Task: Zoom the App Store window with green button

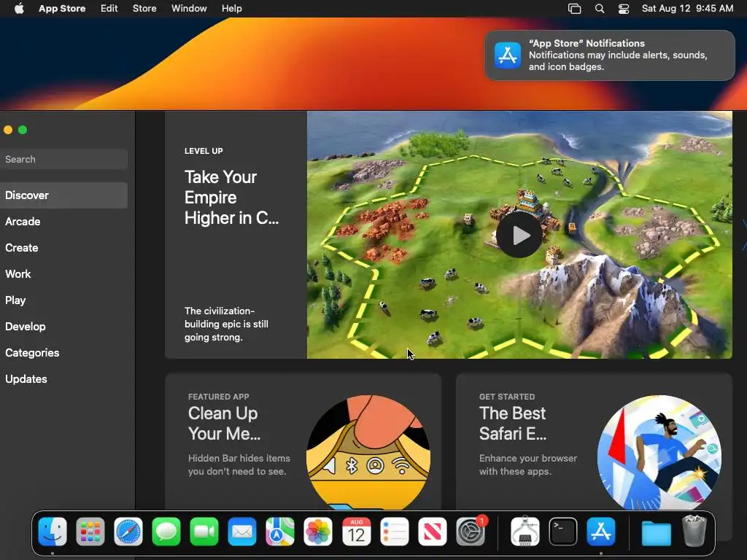Action: pos(23,130)
